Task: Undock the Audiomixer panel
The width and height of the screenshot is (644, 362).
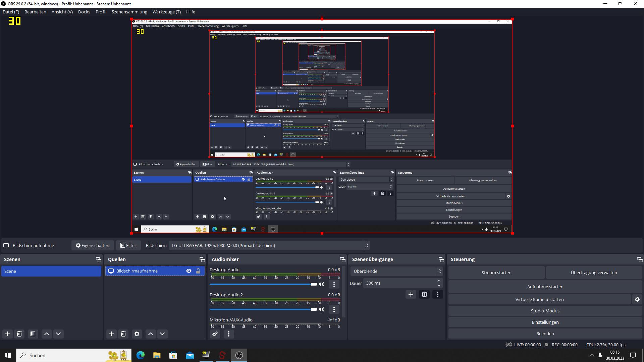Action: pyautogui.click(x=342, y=259)
